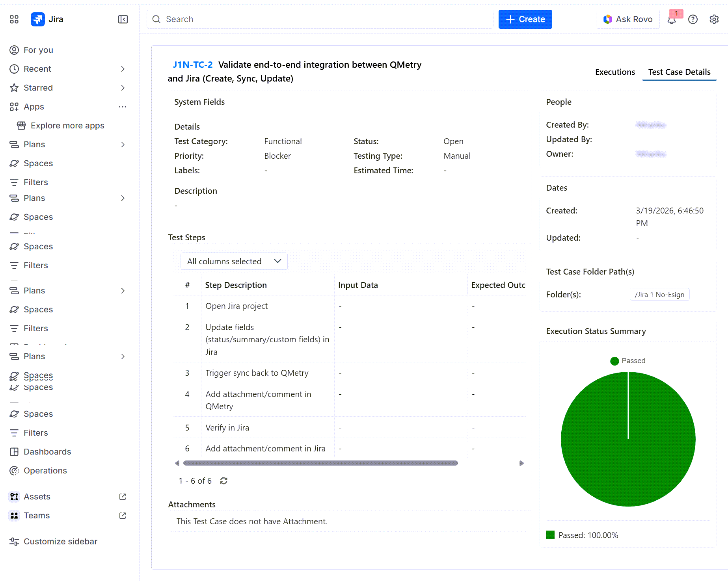728x581 pixels.
Task: Click the test steps horizontal scrollbar right arrow
Action: point(521,463)
